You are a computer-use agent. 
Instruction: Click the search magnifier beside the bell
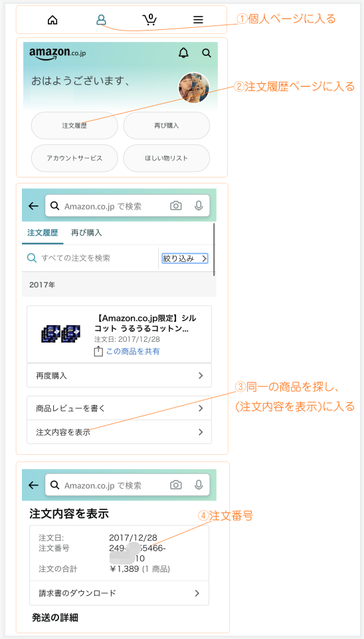pos(207,53)
